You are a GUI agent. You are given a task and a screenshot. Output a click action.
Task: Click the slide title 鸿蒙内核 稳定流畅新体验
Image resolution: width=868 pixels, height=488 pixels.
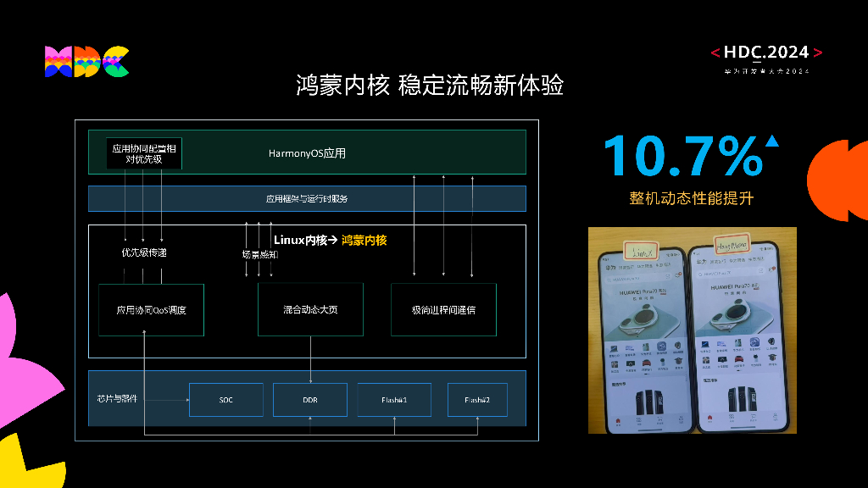(x=430, y=86)
